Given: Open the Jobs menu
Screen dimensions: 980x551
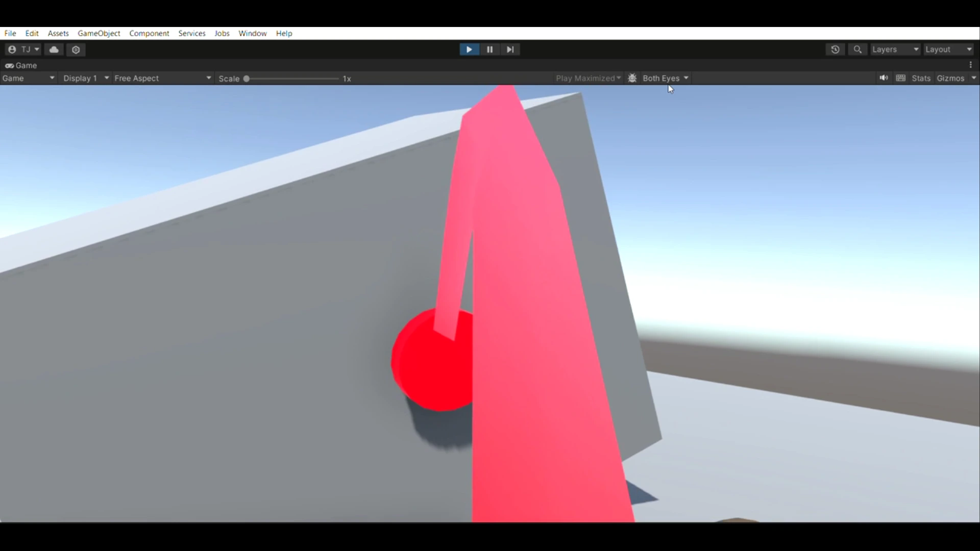Looking at the screenshot, I should (222, 33).
